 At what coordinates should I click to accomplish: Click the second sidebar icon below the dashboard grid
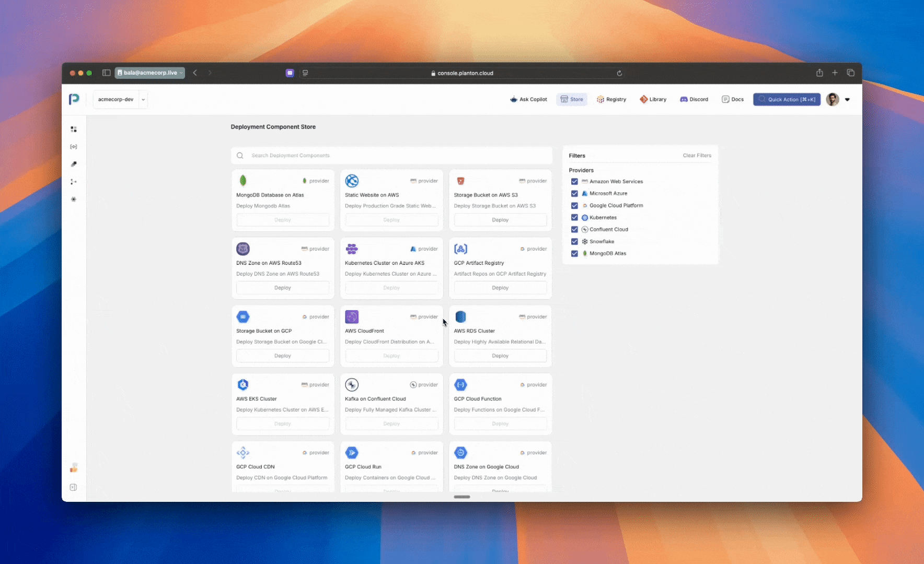point(74,147)
